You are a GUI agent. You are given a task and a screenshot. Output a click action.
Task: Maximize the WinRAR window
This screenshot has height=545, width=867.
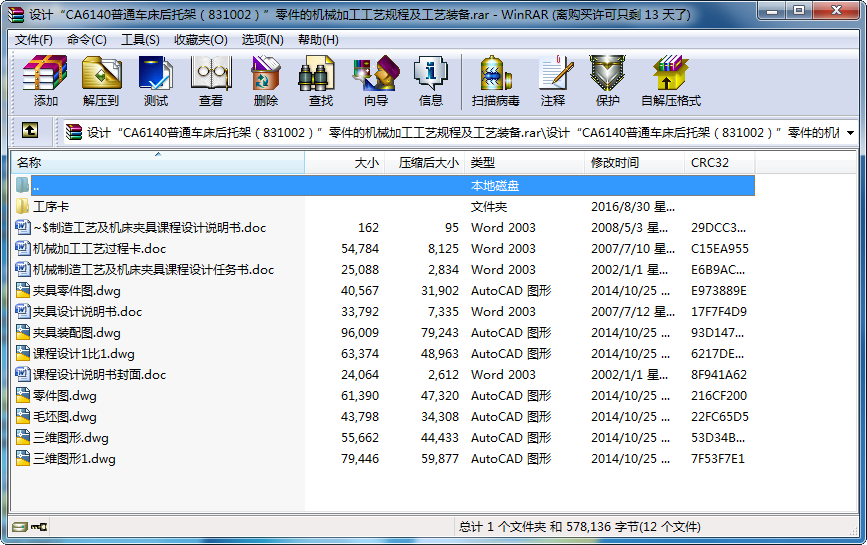[798, 11]
